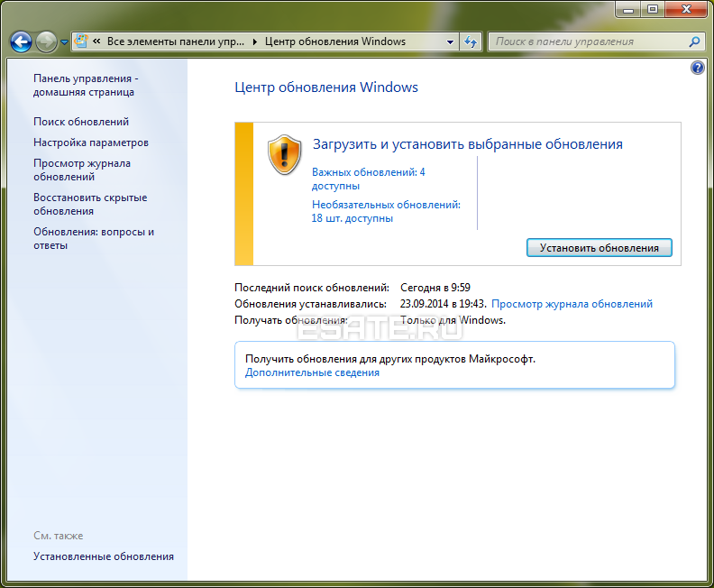Click the orange shield warning icon
This screenshot has height=588, width=714.
[x=284, y=155]
